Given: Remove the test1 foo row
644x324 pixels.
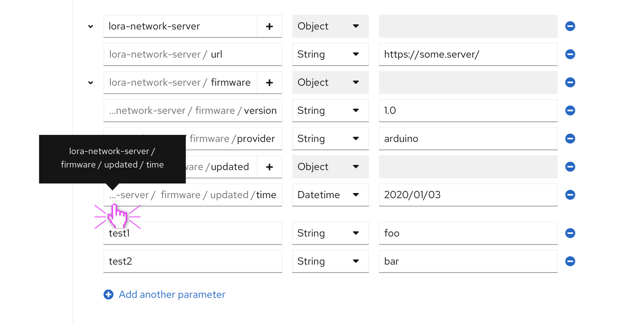Looking at the screenshot, I should [570, 233].
